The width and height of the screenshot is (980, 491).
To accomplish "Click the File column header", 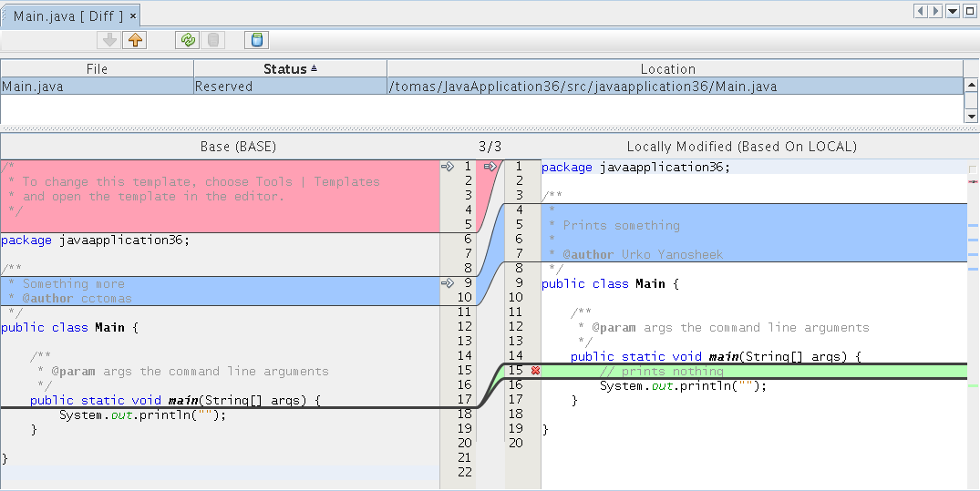I will pos(97,69).
